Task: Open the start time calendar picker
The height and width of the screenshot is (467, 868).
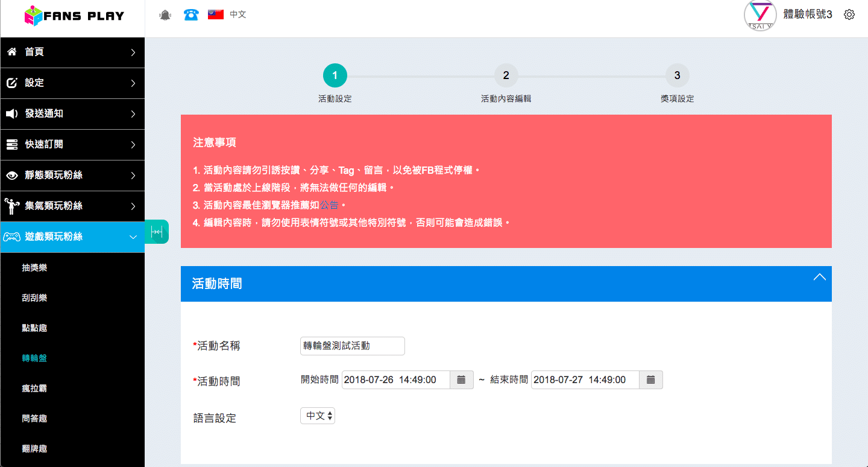Action: 461,380
